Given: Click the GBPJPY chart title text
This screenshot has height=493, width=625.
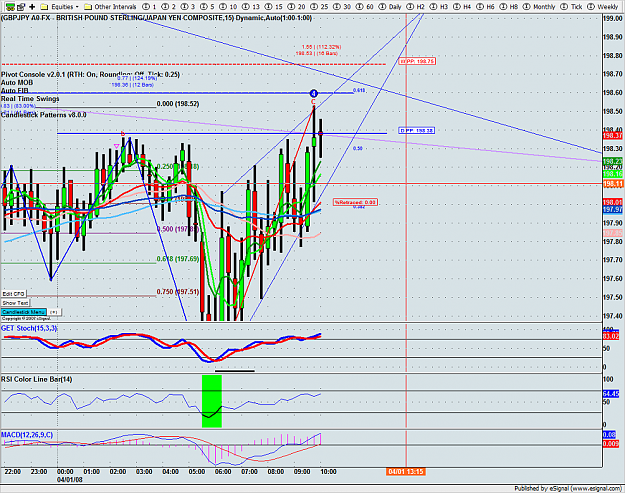Looking at the screenshot, I should 156,18.
